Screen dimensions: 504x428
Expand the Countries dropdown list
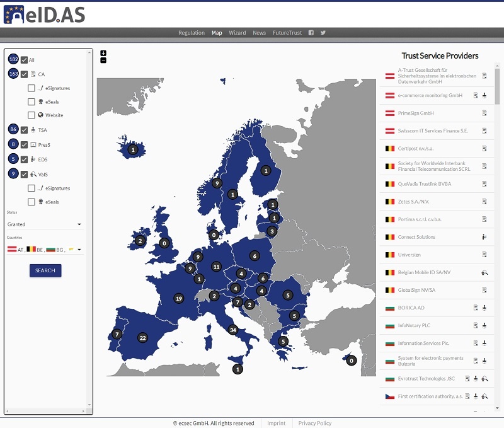point(79,250)
